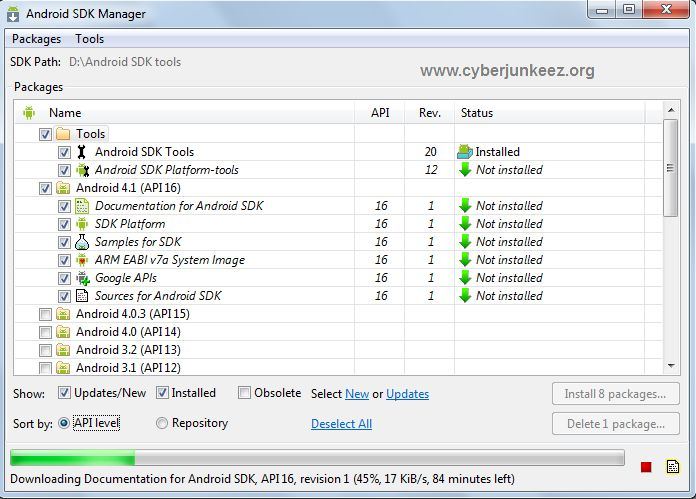Viewport: 696px width, 499px height.
Task: Click the Samples for SDK flask icon
Action: 82,242
